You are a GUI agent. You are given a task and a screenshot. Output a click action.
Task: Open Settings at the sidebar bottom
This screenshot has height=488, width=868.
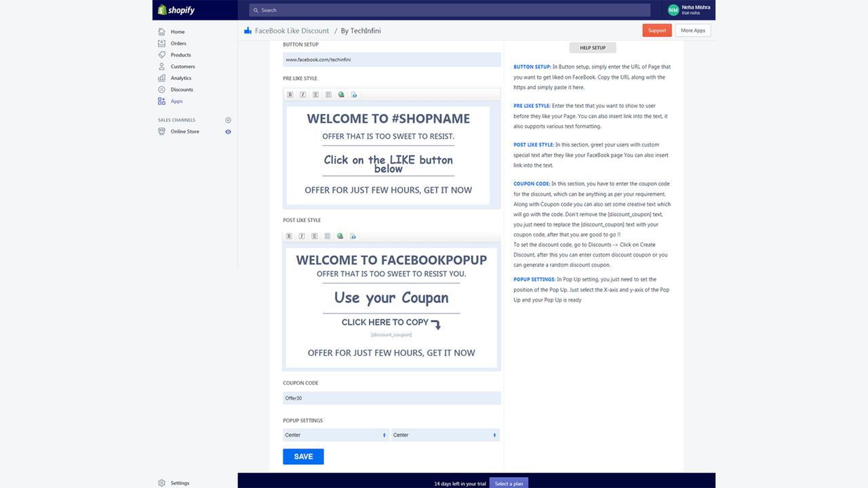click(x=180, y=483)
